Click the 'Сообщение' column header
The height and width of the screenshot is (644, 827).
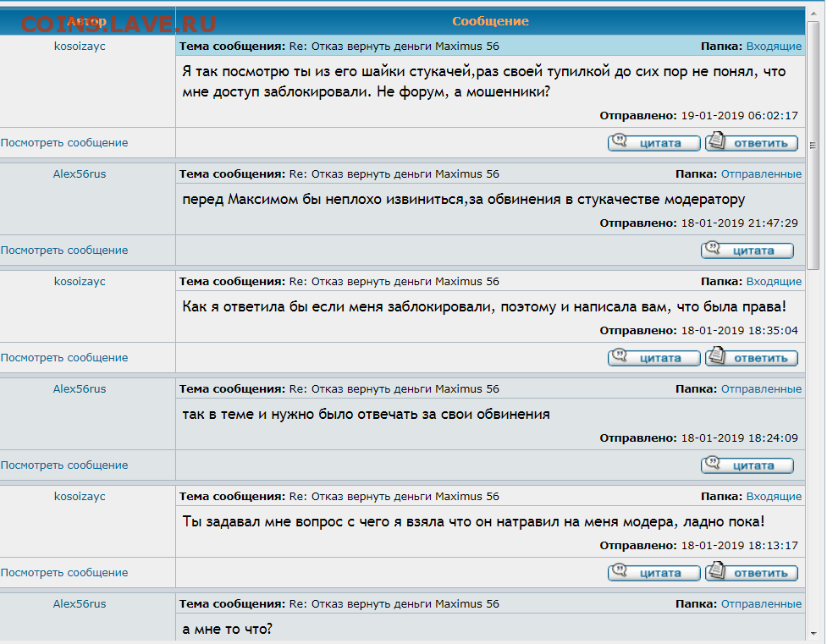490,21
